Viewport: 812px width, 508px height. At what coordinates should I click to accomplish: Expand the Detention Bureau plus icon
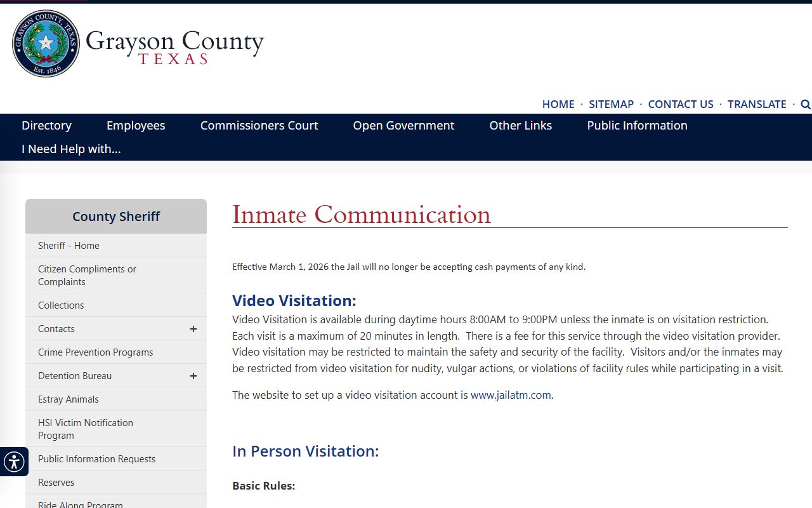coord(193,376)
